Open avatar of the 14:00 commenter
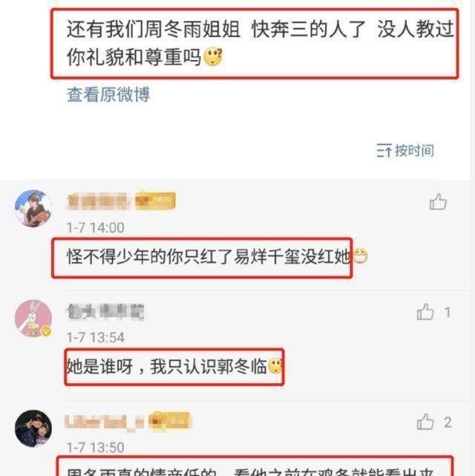The width and height of the screenshot is (475, 476). (33, 208)
